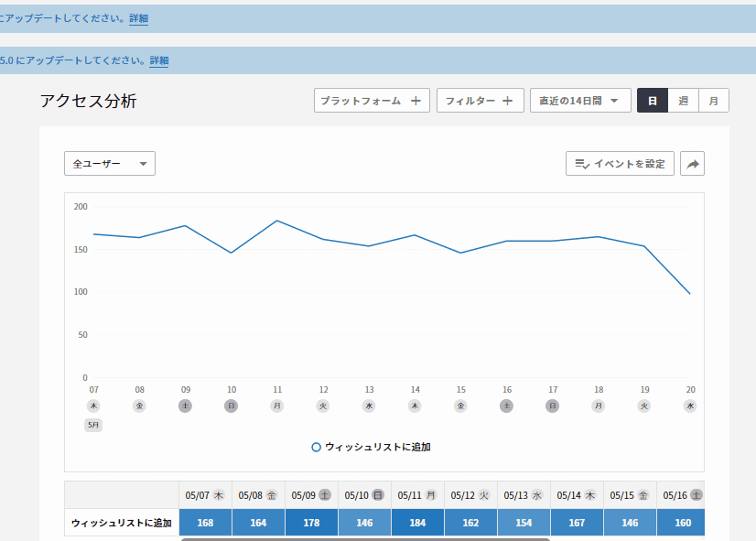Select the 05/10 column header in table

364,495
